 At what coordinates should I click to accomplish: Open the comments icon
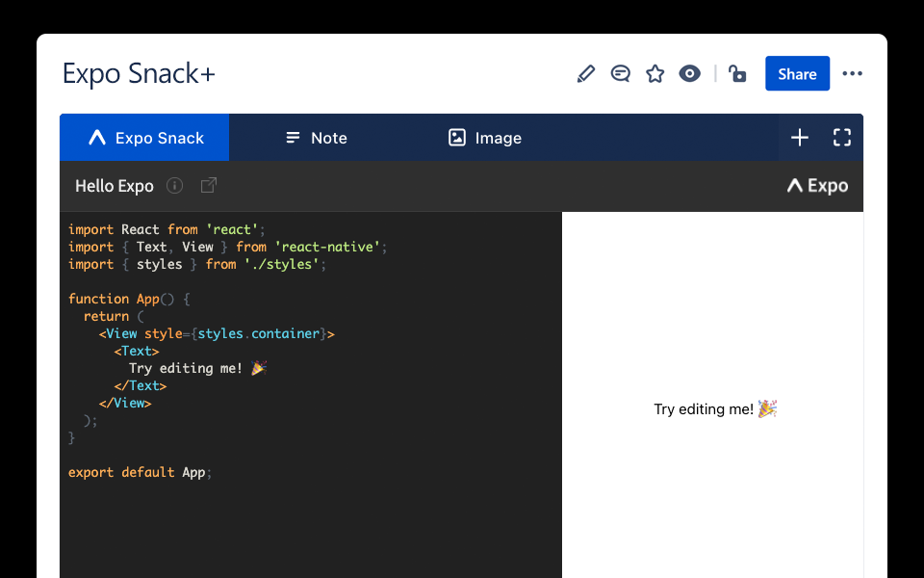pos(621,74)
